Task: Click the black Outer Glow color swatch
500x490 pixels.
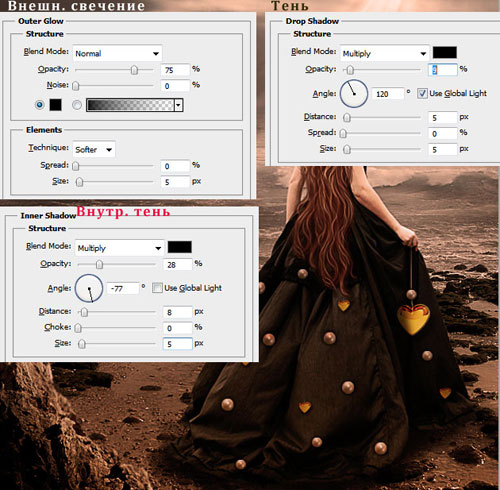Action: [56, 105]
